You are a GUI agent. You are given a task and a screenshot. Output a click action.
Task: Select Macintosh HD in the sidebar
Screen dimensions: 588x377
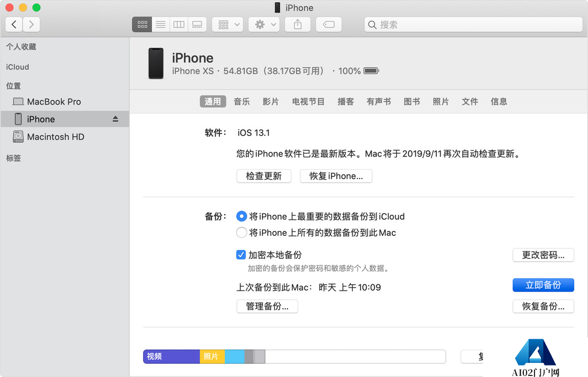coord(65,137)
